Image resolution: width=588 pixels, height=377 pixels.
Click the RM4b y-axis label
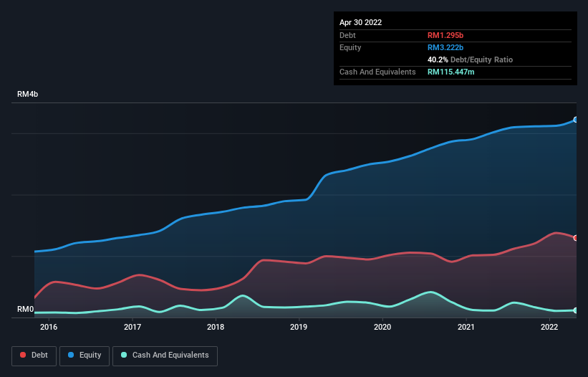click(27, 94)
